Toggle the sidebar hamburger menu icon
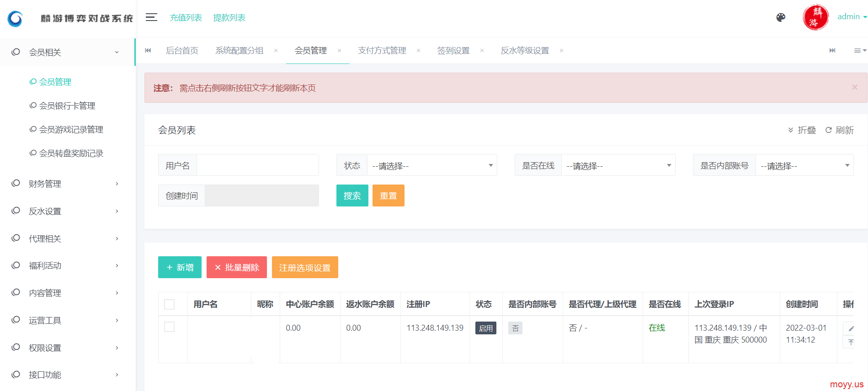The image size is (868, 391). (151, 17)
